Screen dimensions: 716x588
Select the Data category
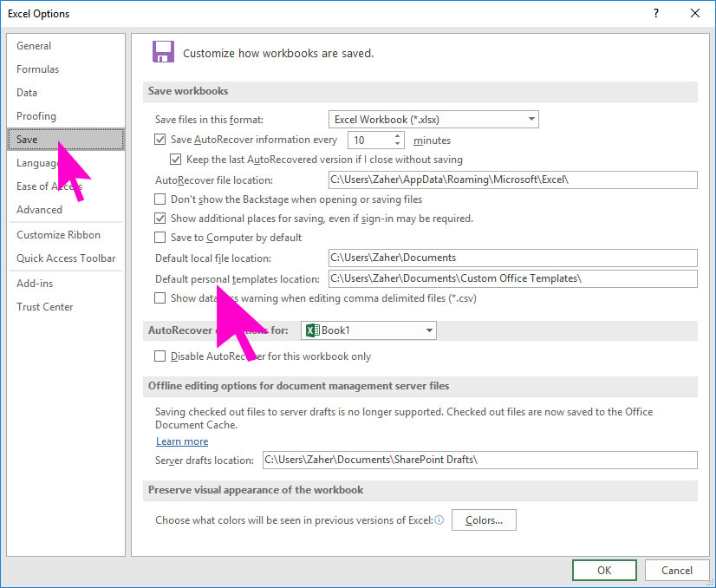tap(66, 93)
